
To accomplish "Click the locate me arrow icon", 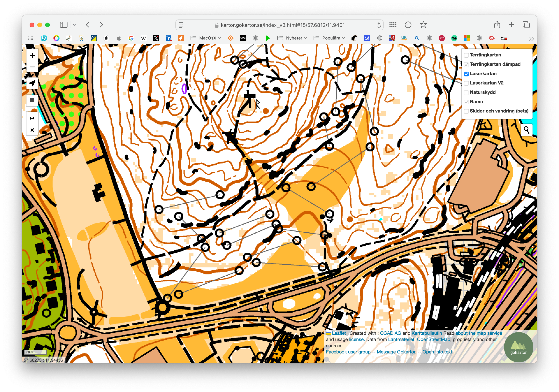I will [32, 83].
